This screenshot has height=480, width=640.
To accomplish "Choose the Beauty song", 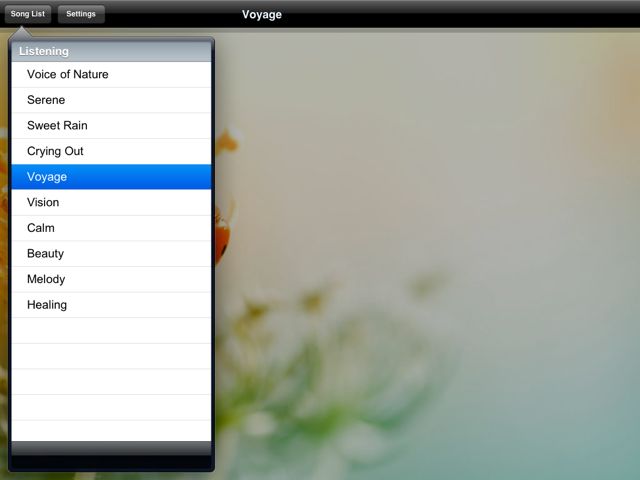I will click(111, 254).
